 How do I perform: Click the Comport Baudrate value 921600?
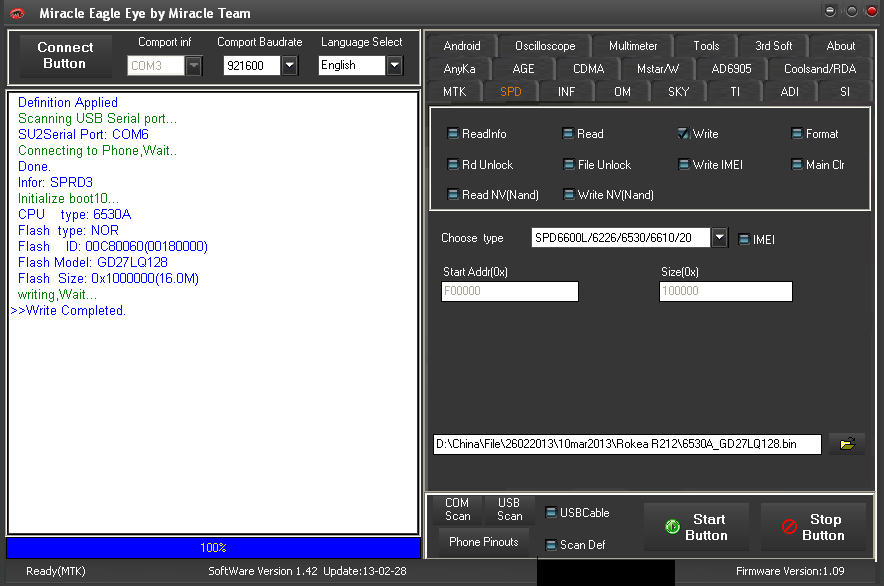252,65
